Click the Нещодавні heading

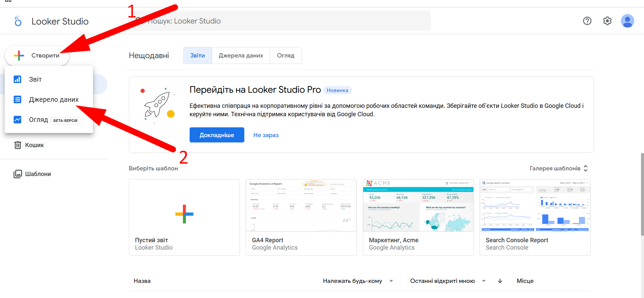pos(149,55)
